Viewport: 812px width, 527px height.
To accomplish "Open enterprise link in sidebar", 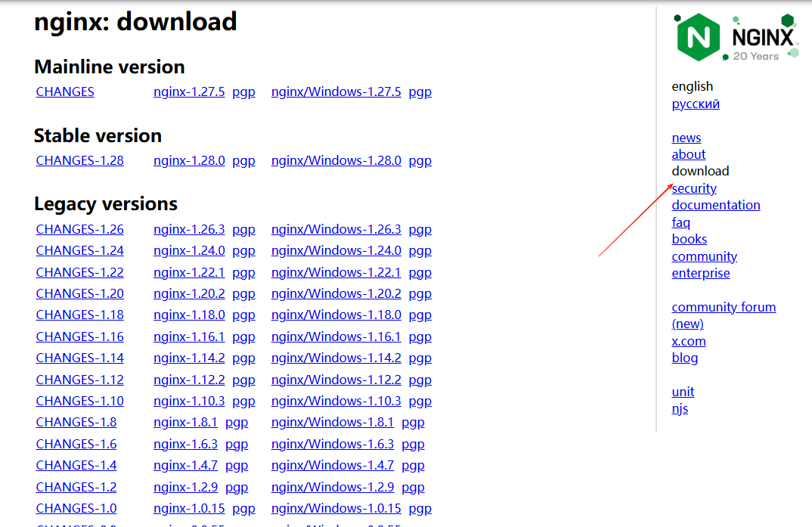I will 701,274.
